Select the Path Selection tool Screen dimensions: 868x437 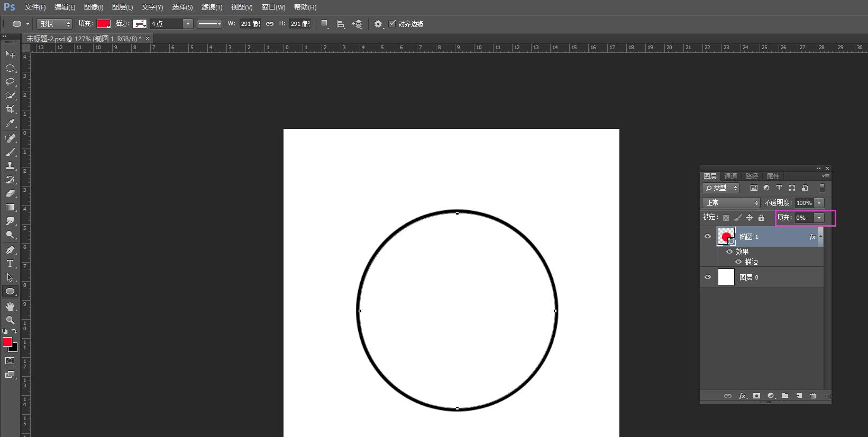[10, 277]
